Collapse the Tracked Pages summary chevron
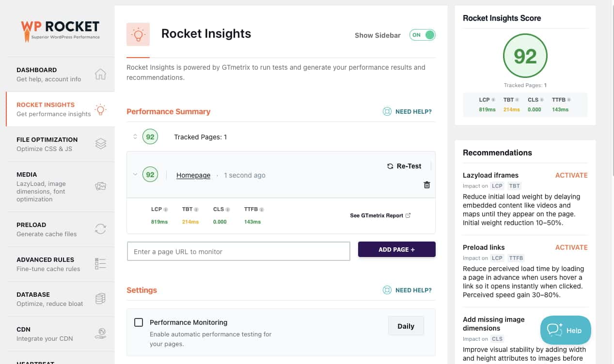The height and width of the screenshot is (364, 614). 135,137
